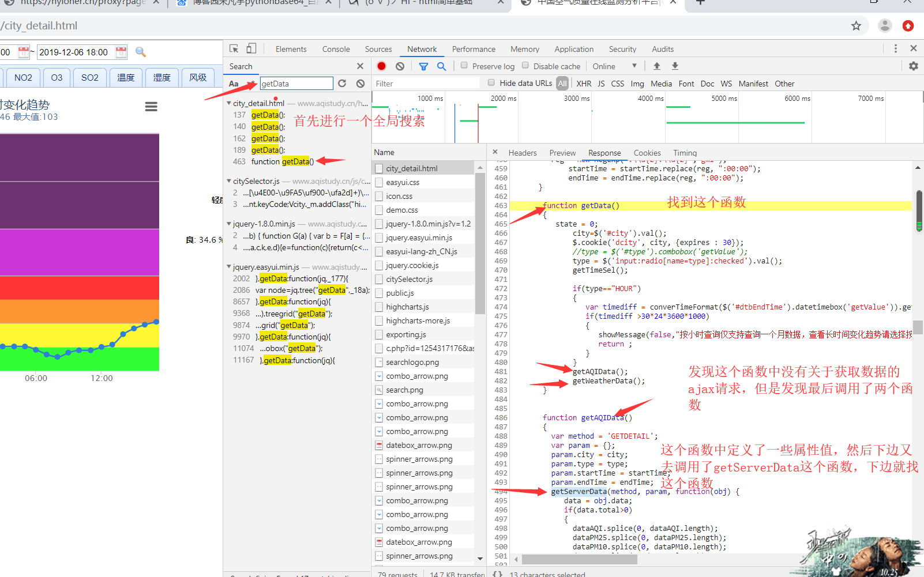
Task: Open network settings gear icon
Action: coord(914,66)
